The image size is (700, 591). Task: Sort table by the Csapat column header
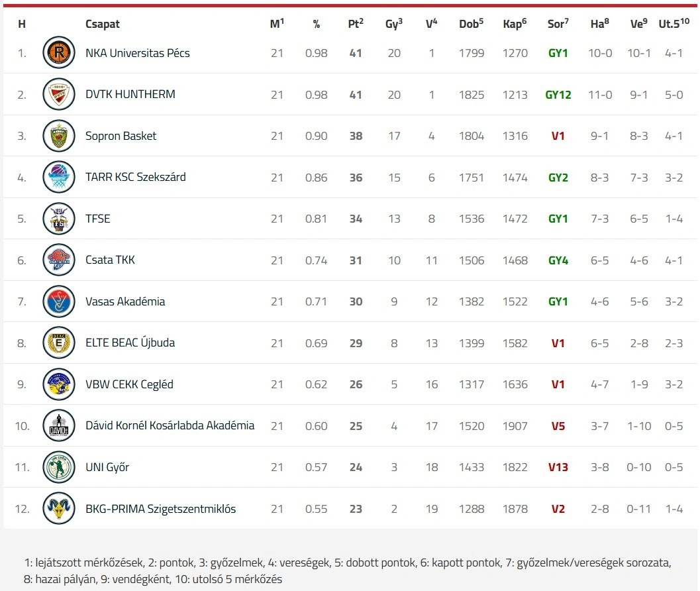pos(102,24)
